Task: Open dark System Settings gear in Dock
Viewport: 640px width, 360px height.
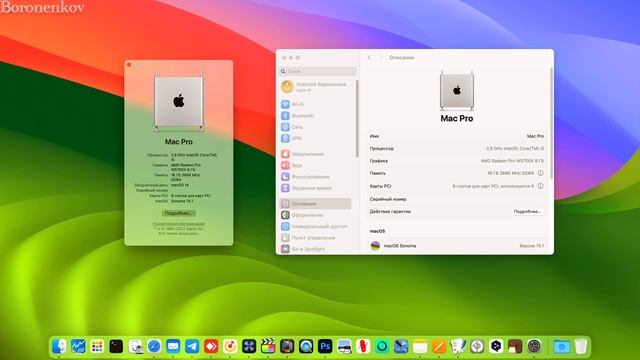Action: 534,347
